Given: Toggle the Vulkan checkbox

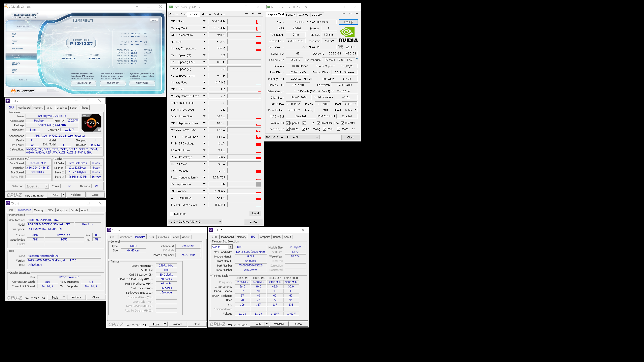Looking at the screenshot, I should [288, 129].
